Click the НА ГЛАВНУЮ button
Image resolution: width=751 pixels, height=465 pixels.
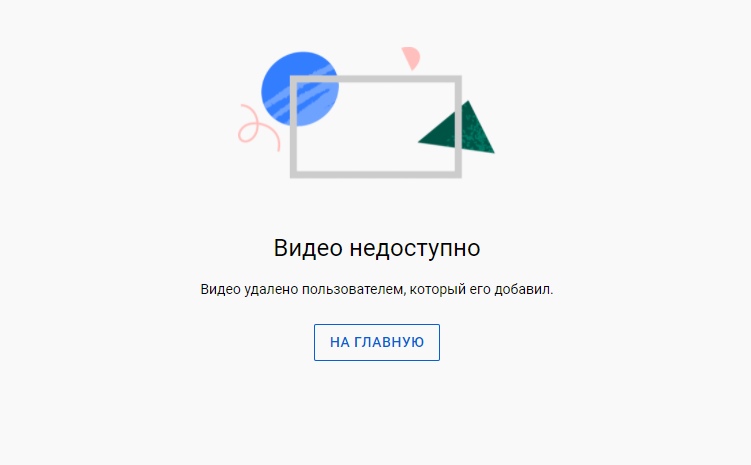(376, 342)
